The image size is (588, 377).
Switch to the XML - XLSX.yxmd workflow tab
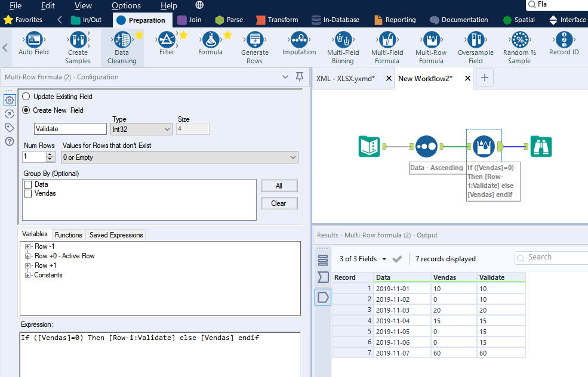[x=346, y=78]
